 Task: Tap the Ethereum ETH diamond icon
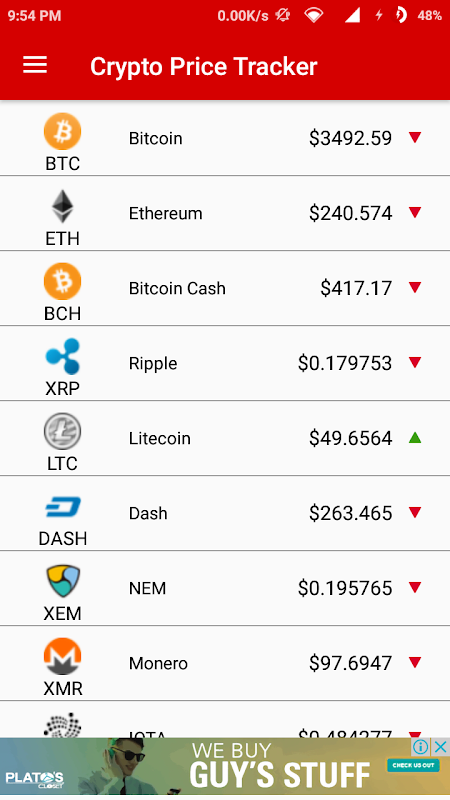pyautogui.click(x=62, y=206)
